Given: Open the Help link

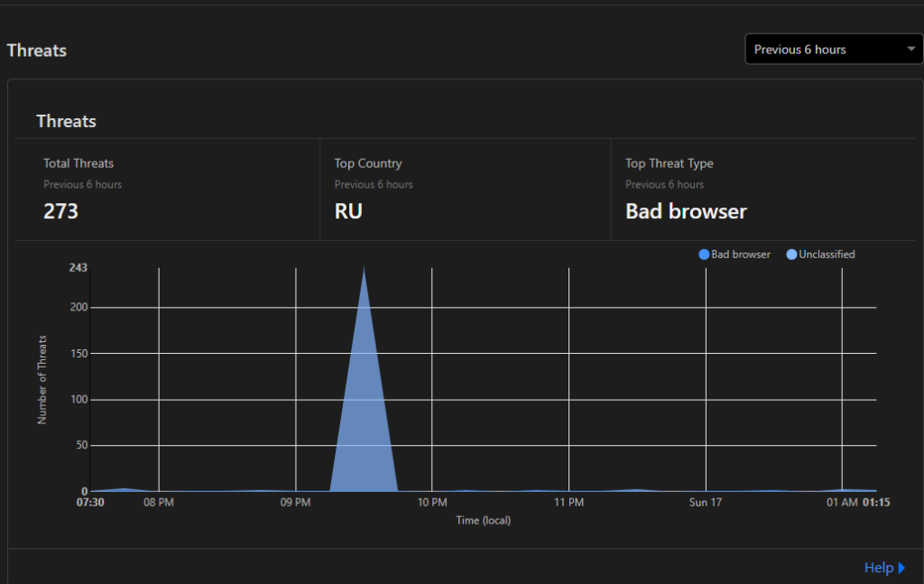Looking at the screenshot, I should point(878,568).
